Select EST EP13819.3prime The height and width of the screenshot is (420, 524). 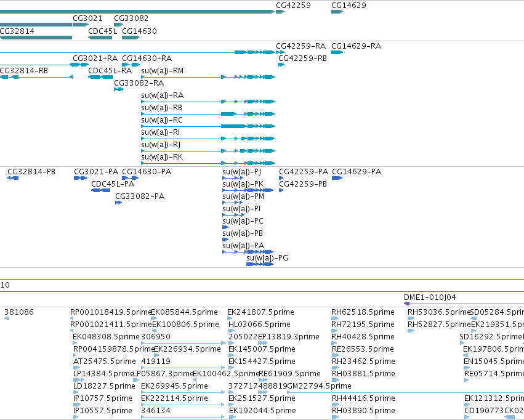pyautogui.click(x=289, y=337)
